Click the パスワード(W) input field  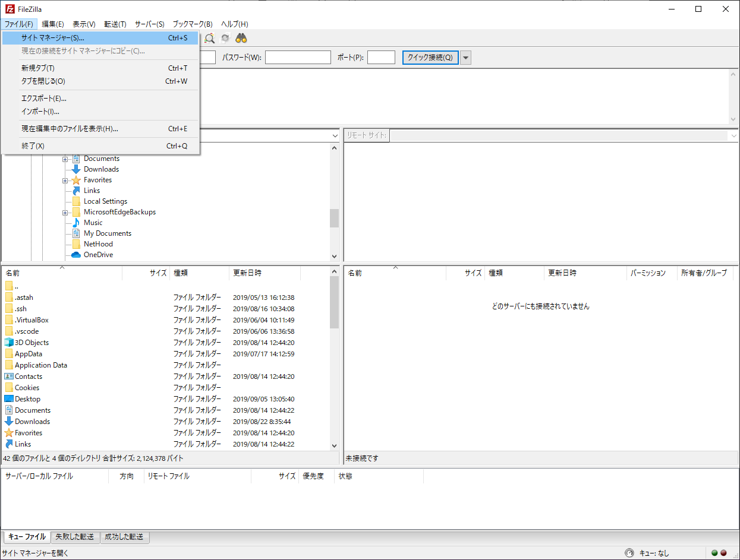(298, 58)
